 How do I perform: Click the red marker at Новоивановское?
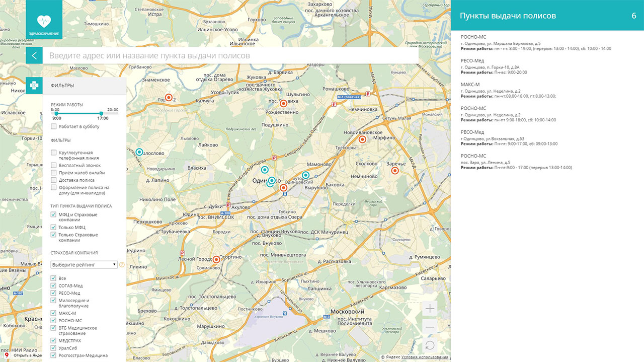[x=362, y=139]
